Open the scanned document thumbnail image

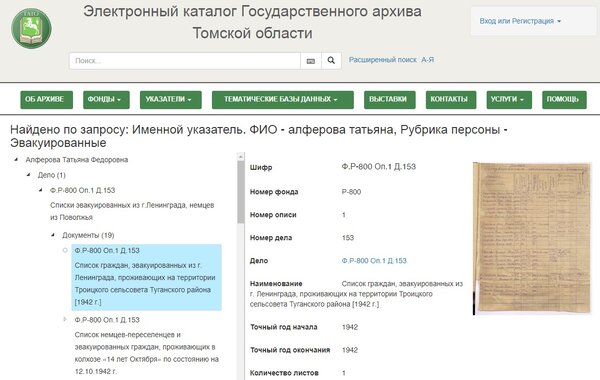532,238
